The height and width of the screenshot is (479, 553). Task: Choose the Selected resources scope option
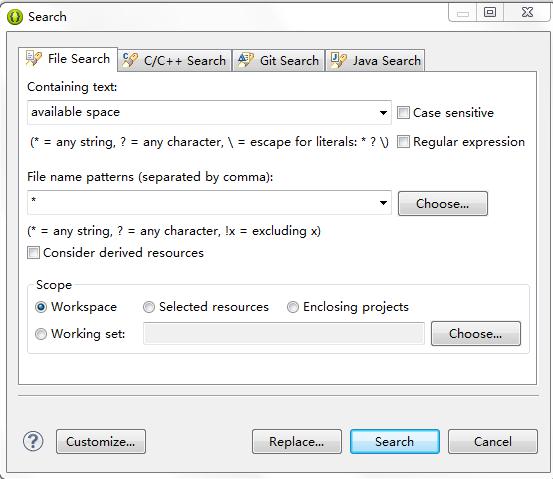[x=149, y=307]
